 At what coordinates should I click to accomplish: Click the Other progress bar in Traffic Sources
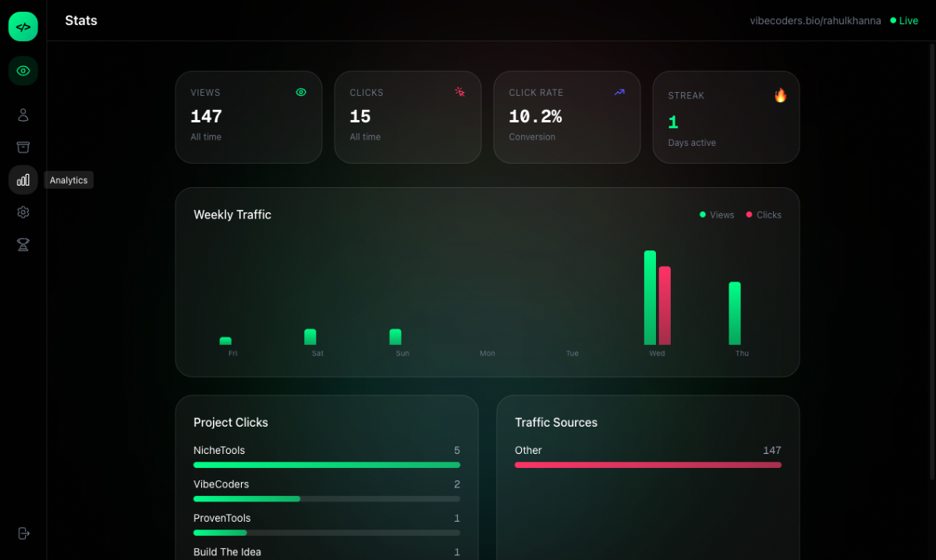tap(647, 465)
